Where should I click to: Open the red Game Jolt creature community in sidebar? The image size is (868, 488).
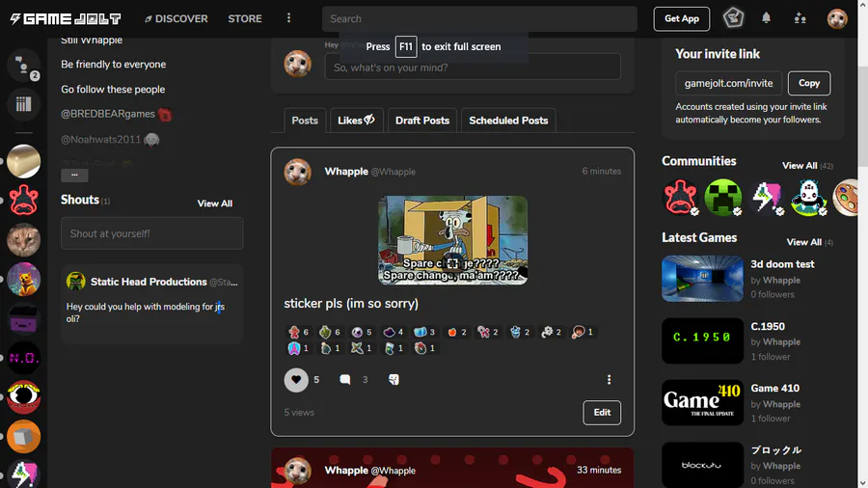click(x=24, y=201)
